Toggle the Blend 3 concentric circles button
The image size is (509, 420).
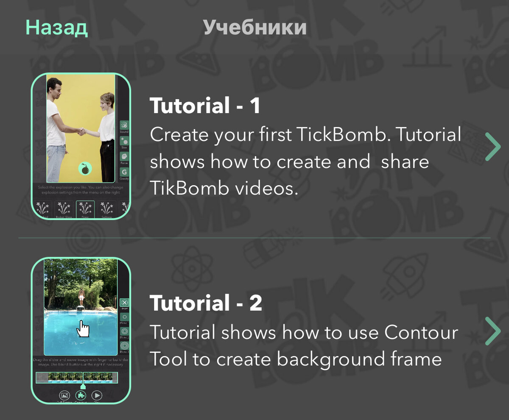point(124,346)
